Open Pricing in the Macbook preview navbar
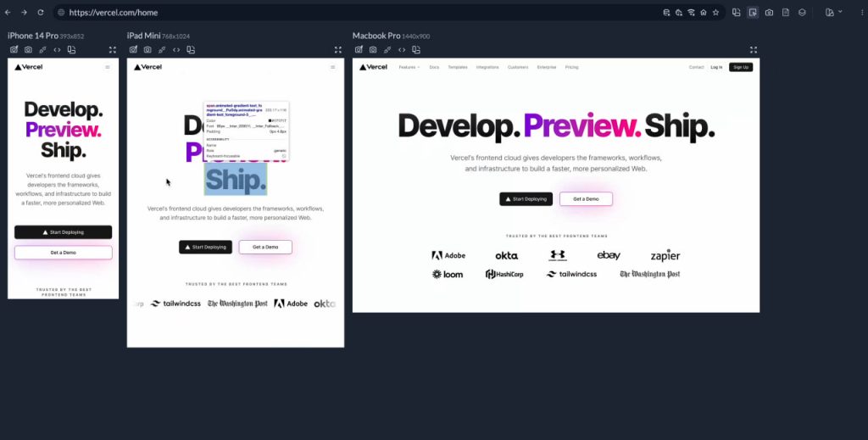The width and height of the screenshot is (868, 440). click(572, 67)
